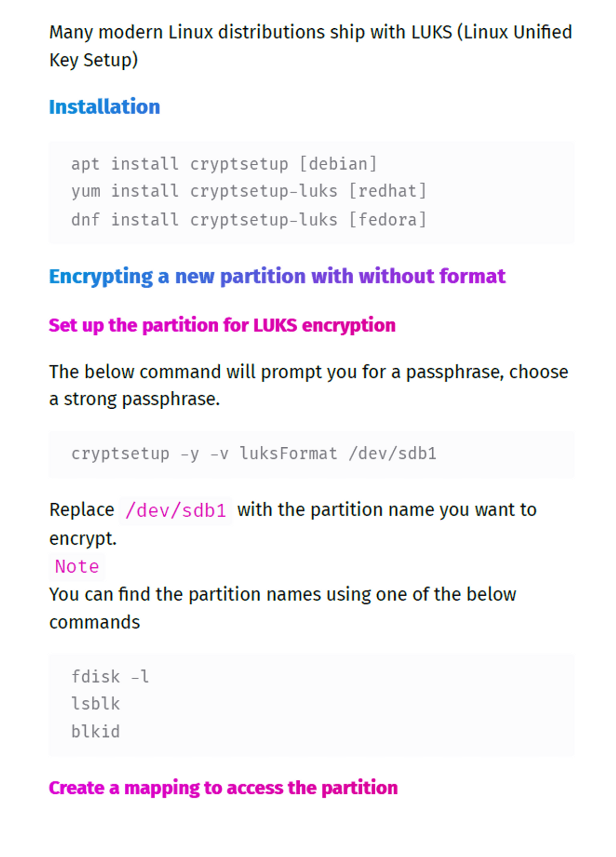Click the word 'yum' in the install commands

(x=85, y=191)
